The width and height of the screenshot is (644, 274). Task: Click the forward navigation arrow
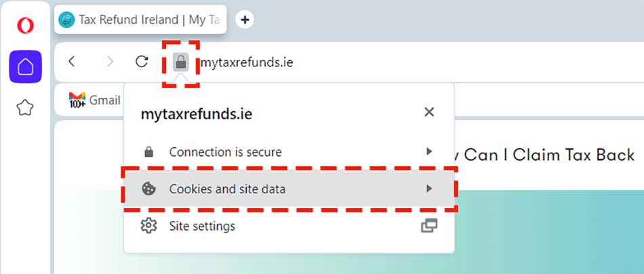(x=110, y=62)
